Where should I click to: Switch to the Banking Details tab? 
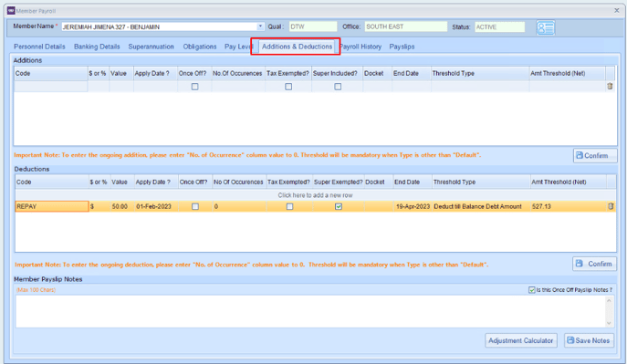click(97, 47)
